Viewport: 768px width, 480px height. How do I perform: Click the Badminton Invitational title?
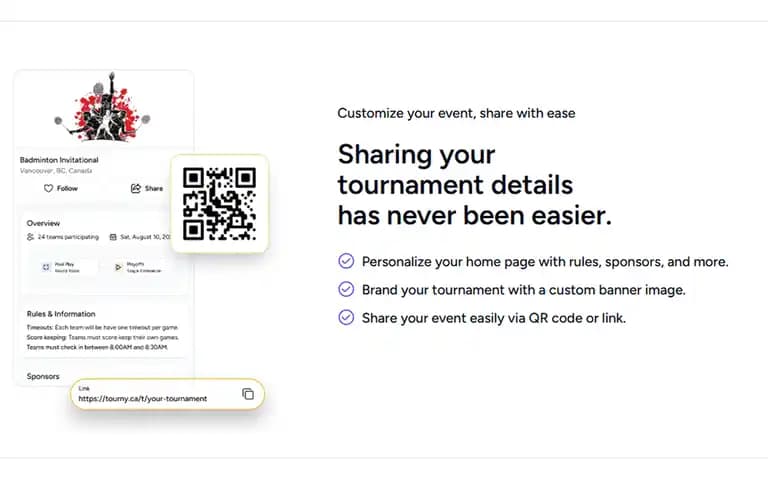(x=59, y=160)
